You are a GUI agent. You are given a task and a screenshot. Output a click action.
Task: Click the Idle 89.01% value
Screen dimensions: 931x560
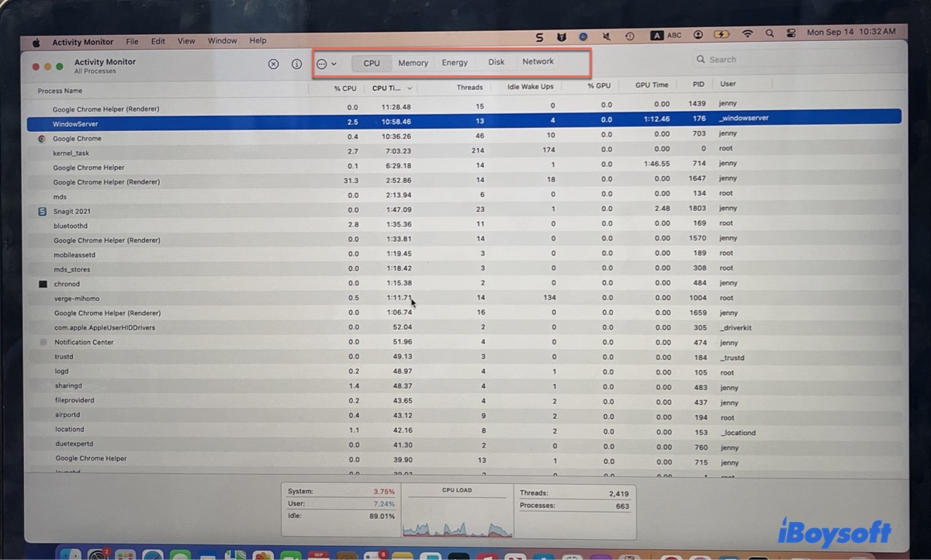point(381,516)
